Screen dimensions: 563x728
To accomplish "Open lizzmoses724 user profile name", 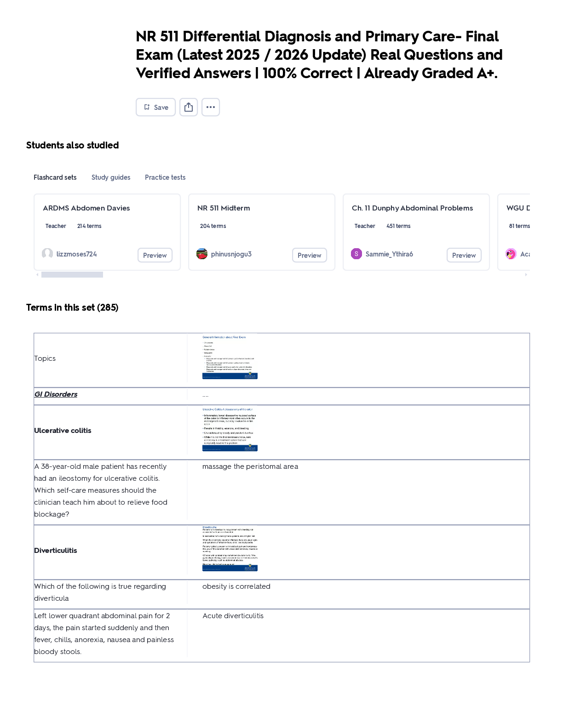I will tap(76, 254).
